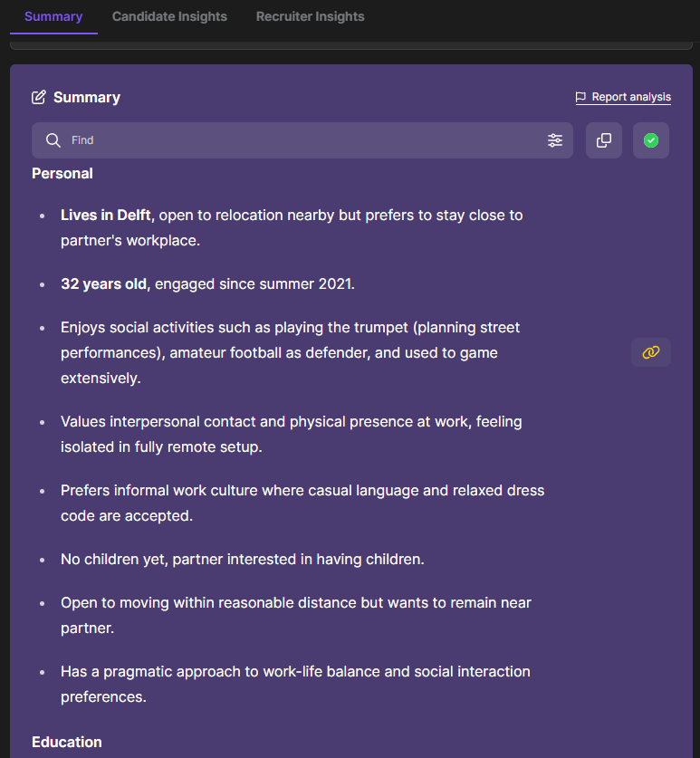700x758 pixels.
Task: Switch to the Candidate Insights tab
Action: pos(169,16)
